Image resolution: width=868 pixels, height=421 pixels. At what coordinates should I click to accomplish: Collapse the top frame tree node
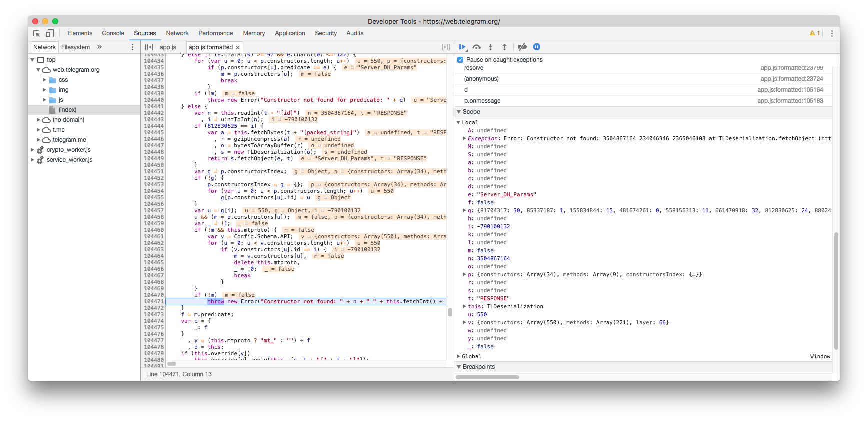coord(32,60)
